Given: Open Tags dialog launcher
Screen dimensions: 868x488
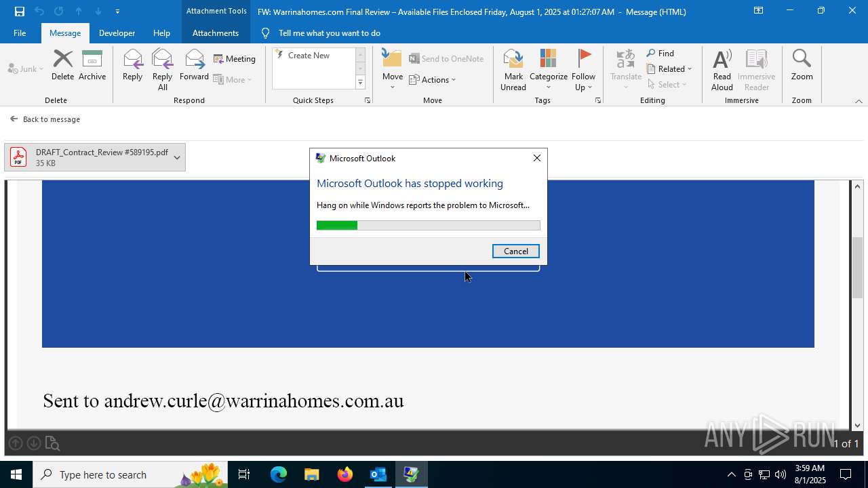Looking at the screenshot, I should [598, 100].
